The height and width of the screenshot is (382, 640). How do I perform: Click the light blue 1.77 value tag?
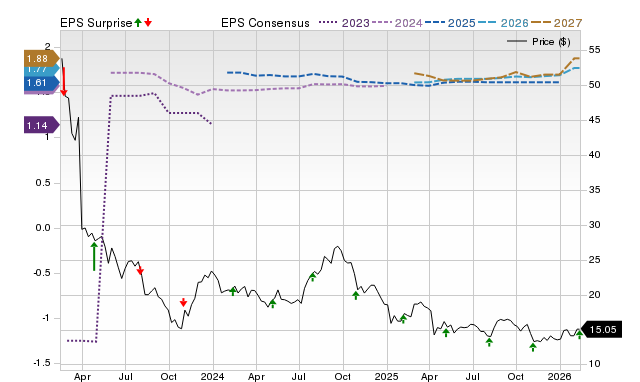pyautogui.click(x=42, y=71)
